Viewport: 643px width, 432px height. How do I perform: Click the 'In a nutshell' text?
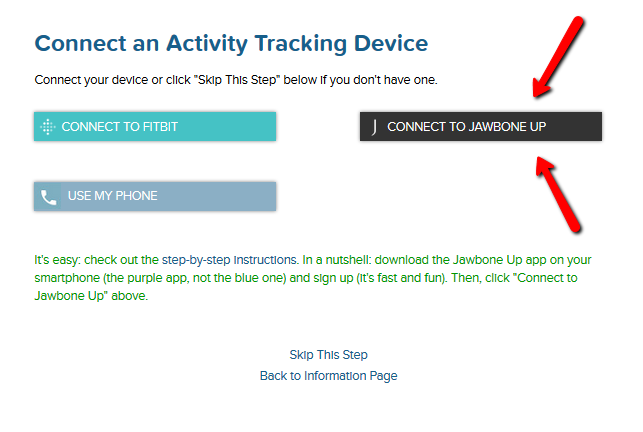click(x=336, y=260)
